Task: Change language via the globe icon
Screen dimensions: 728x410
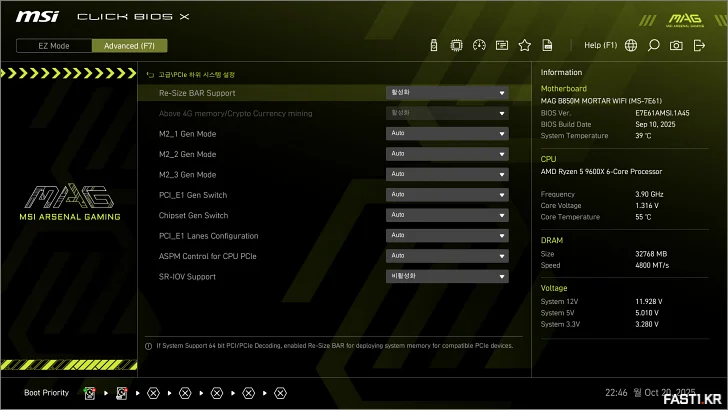Action: [631, 46]
